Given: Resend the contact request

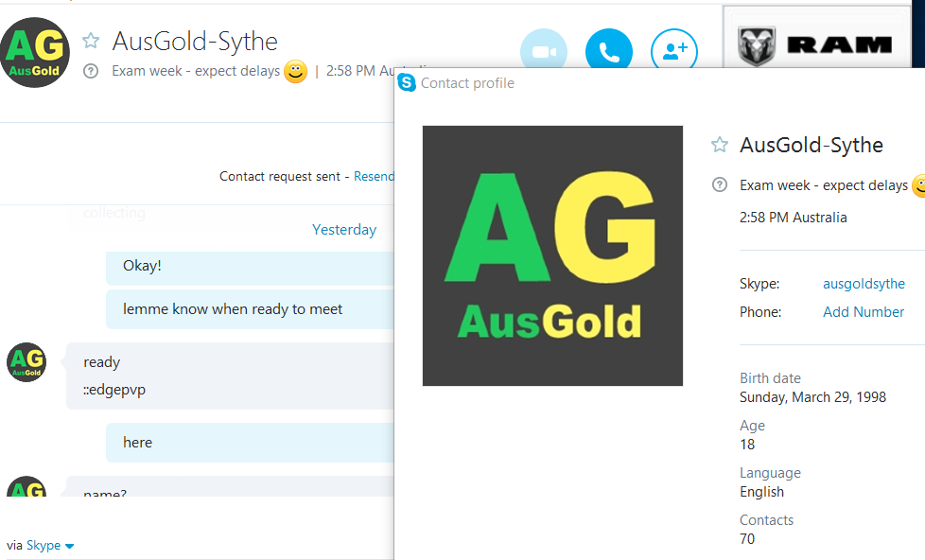Looking at the screenshot, I should pyautogui.click(x=374, y=177).
